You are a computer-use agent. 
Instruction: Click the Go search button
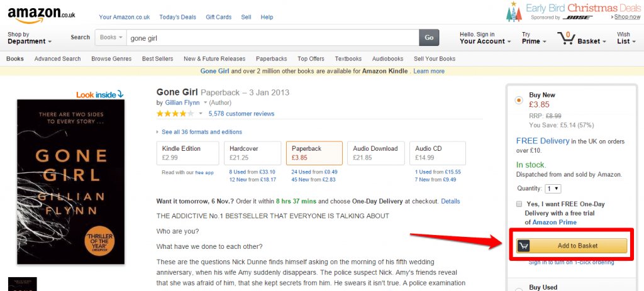coord(429,37)
